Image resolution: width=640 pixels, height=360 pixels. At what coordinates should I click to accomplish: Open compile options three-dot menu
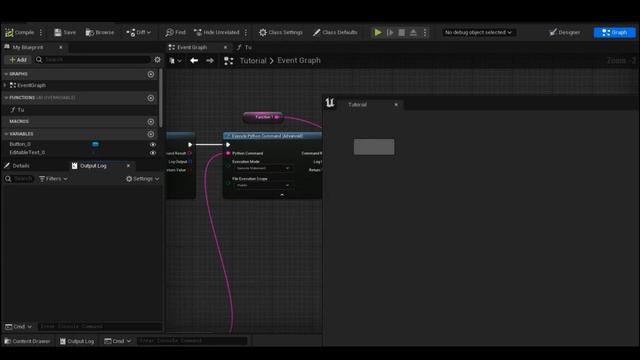(x=41, y=32)
